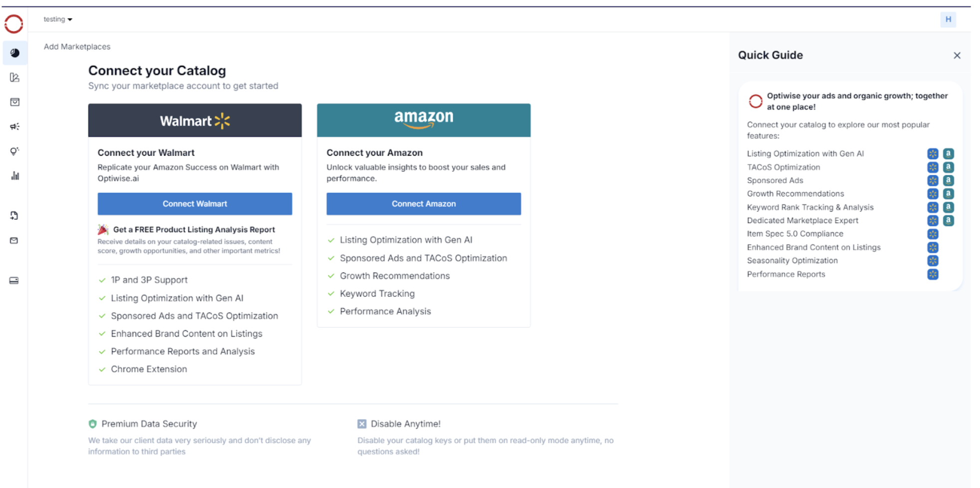Open the lightbulb recommendations sidebar icon
The width and height of the screenshot is (980, 488).
coord(14,151)
